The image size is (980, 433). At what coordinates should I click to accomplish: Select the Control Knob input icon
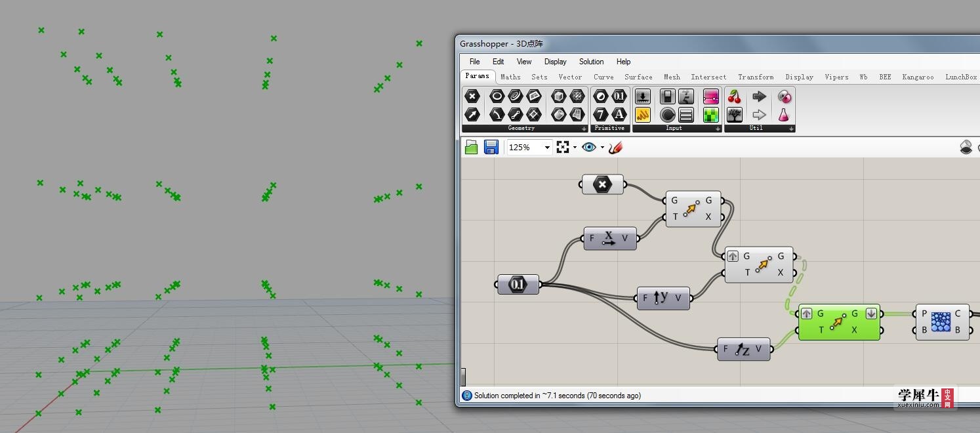click(668, 115)
